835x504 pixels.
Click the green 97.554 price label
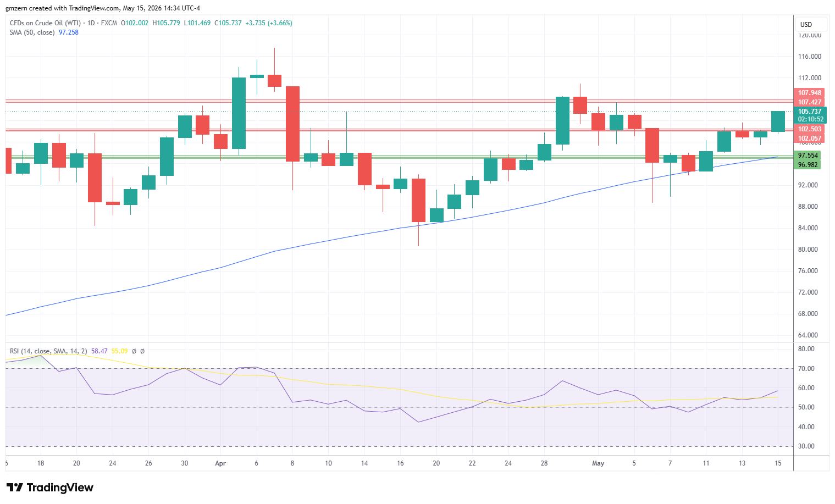tap(808, 156)
